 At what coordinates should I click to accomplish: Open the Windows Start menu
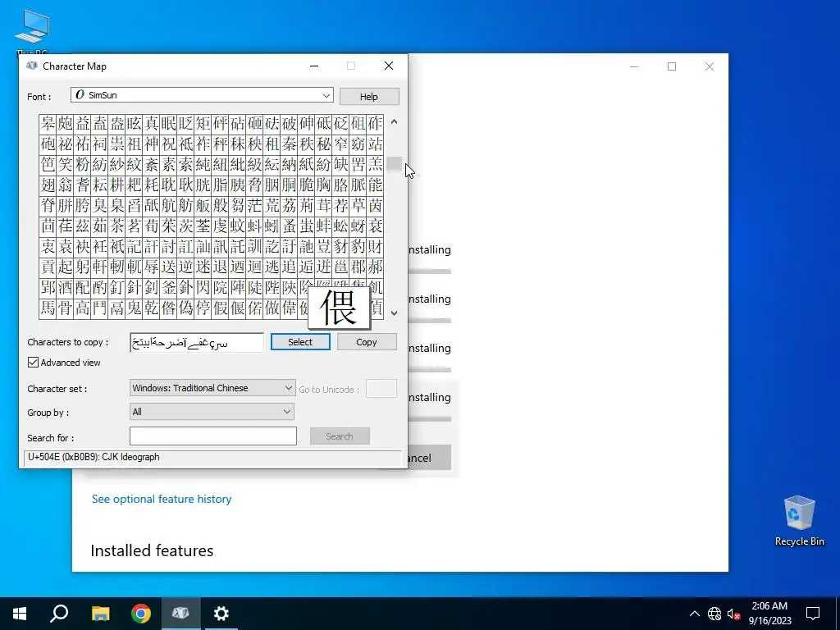(x=20, y=614)
